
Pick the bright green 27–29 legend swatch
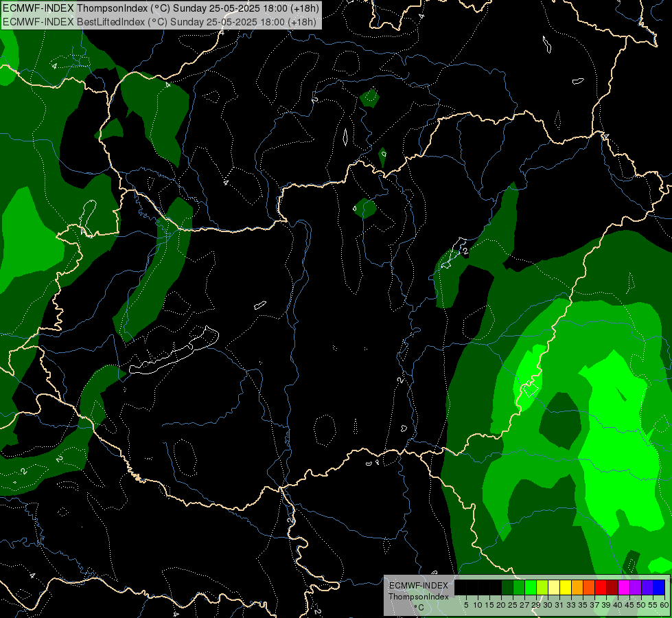pyautogui.click(x=531, y=587)
